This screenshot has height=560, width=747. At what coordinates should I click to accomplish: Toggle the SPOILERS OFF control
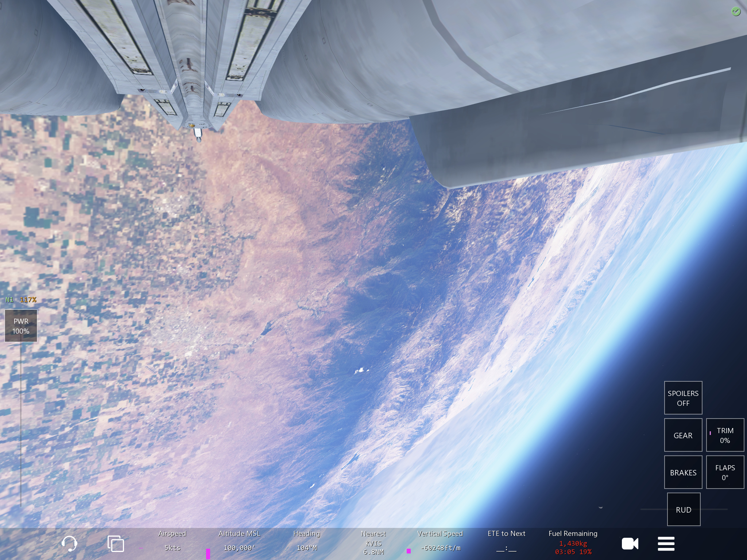click(683, 398)
